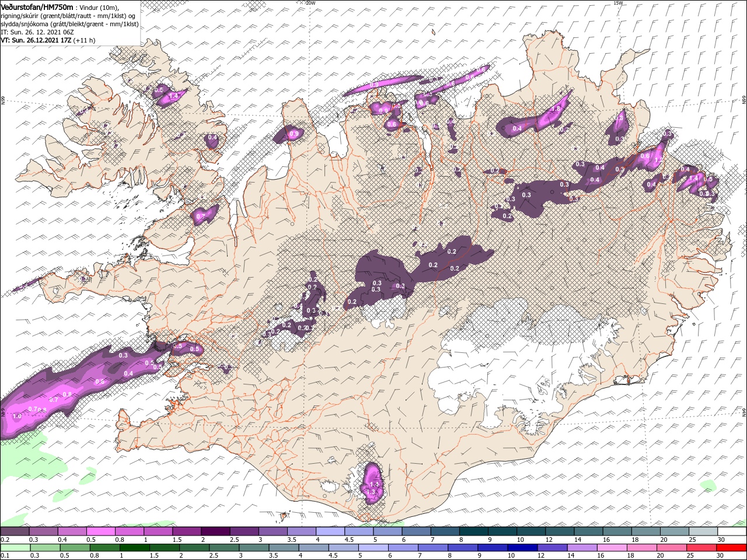Screen dimensions: 747x560
Task: Click the '1.8' value on northeast snow patch
Action: (556, 108)
